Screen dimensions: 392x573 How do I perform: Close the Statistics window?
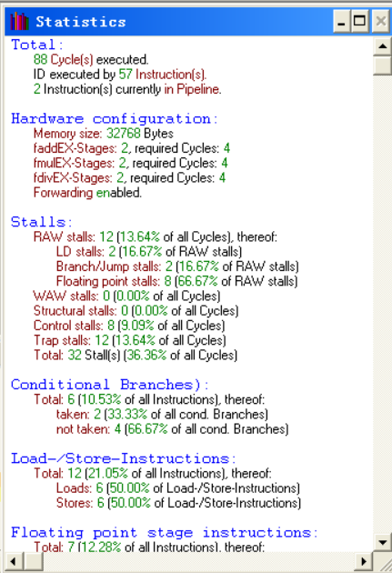pos(380,21)
